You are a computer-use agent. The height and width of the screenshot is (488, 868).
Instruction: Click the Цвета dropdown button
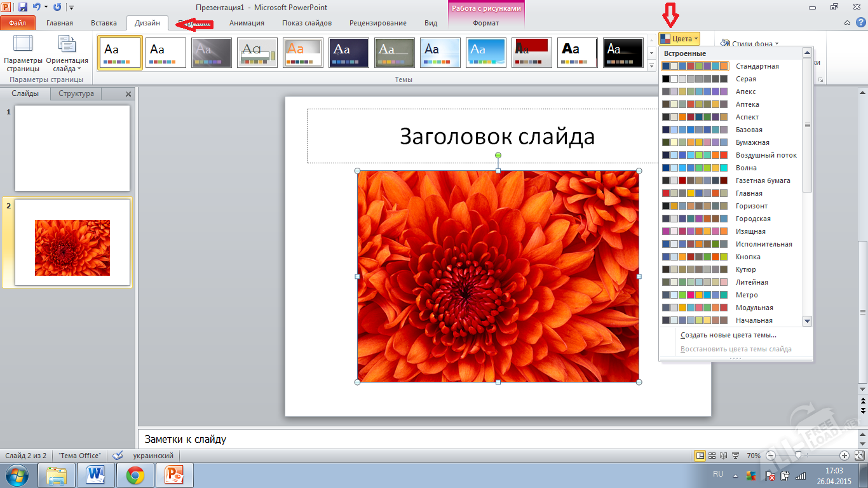pos(679,39)
